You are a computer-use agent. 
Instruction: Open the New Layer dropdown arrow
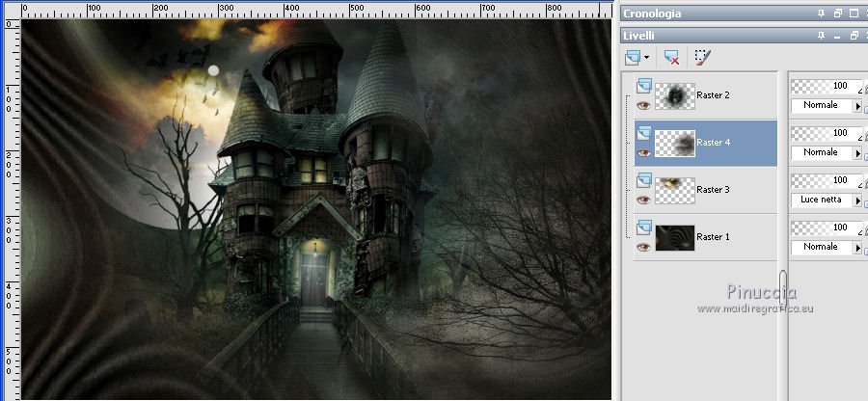point(646,58)
